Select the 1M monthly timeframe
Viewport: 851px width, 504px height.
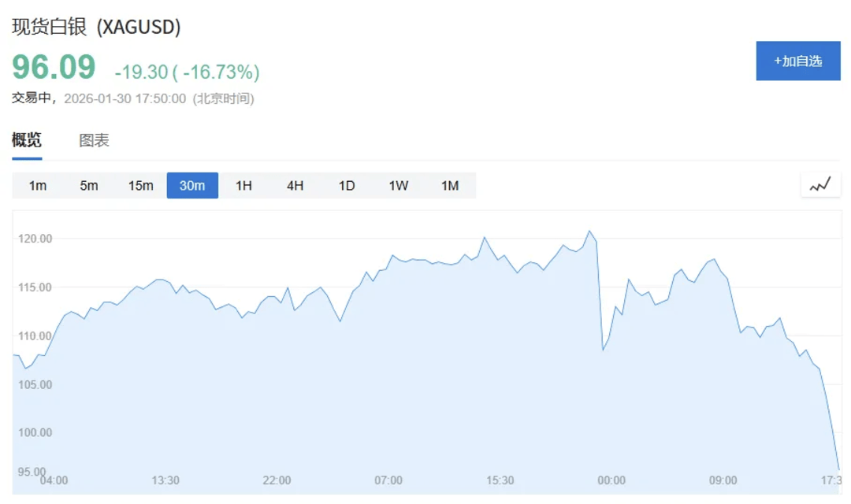tap(449, 185)
